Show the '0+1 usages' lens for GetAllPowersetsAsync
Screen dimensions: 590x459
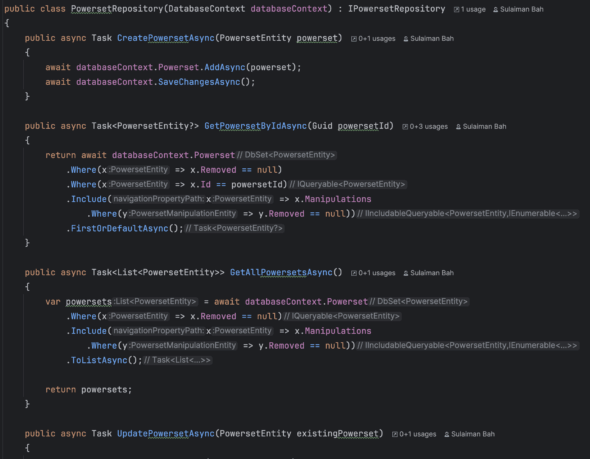pyautogui.click(x=373, y=273)
